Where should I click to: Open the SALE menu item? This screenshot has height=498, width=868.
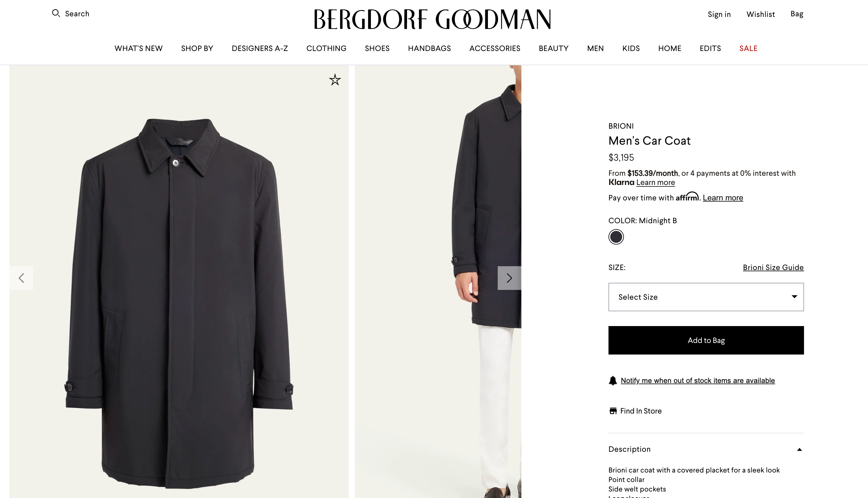click(x=748, y=48)
